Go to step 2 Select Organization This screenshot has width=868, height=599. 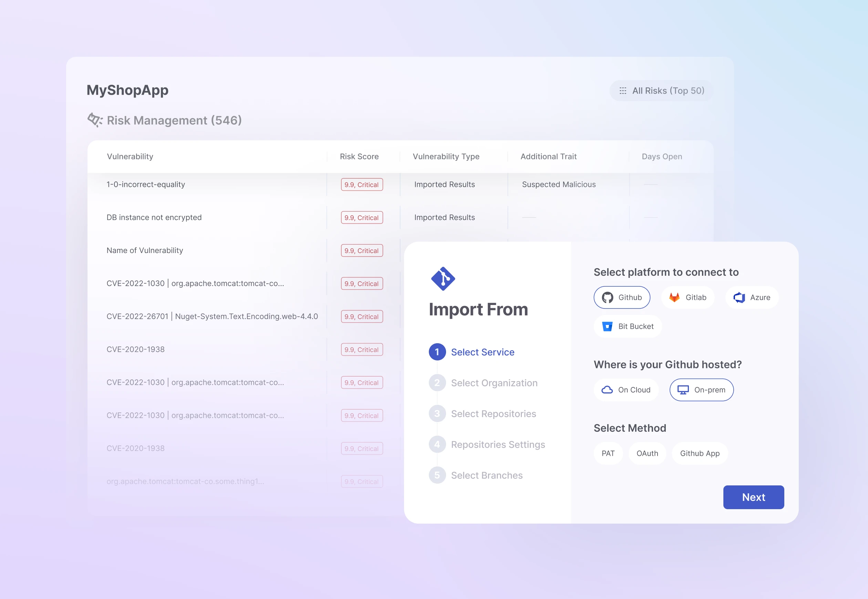(494, 383)
